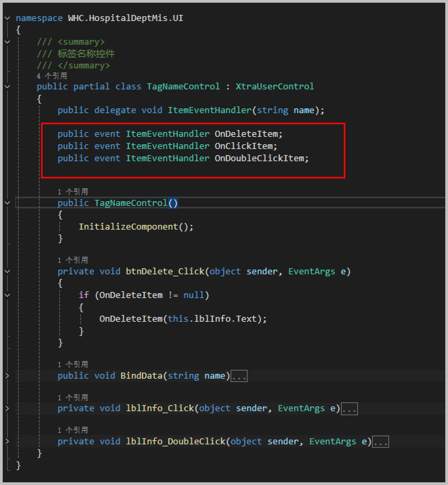The width and height of the screenshot is (448, 485).
Task: Click 'XtraUserControl' base class name
Action: click(x=275, y=87)
